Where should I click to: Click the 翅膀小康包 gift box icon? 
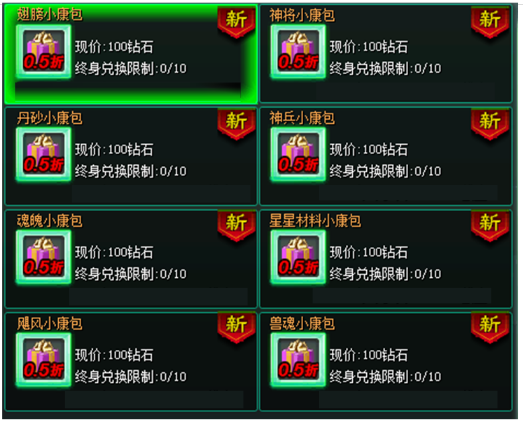tap(43, 51)
